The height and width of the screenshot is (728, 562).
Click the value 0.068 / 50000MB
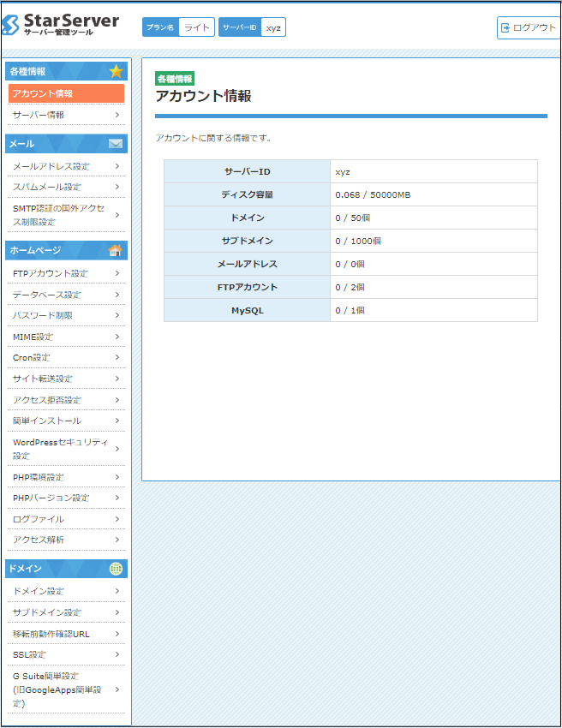click(x=373, y=195)
